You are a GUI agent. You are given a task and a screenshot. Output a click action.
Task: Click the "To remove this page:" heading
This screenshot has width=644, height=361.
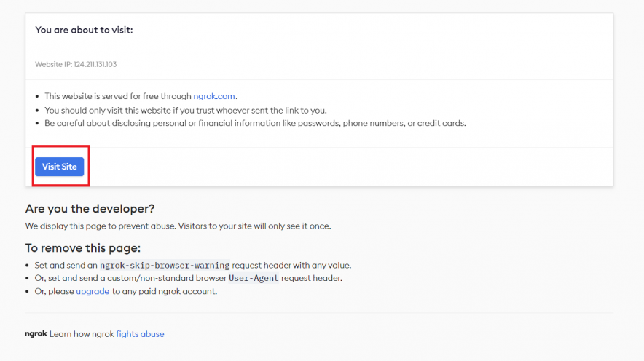tap(82, 248)
